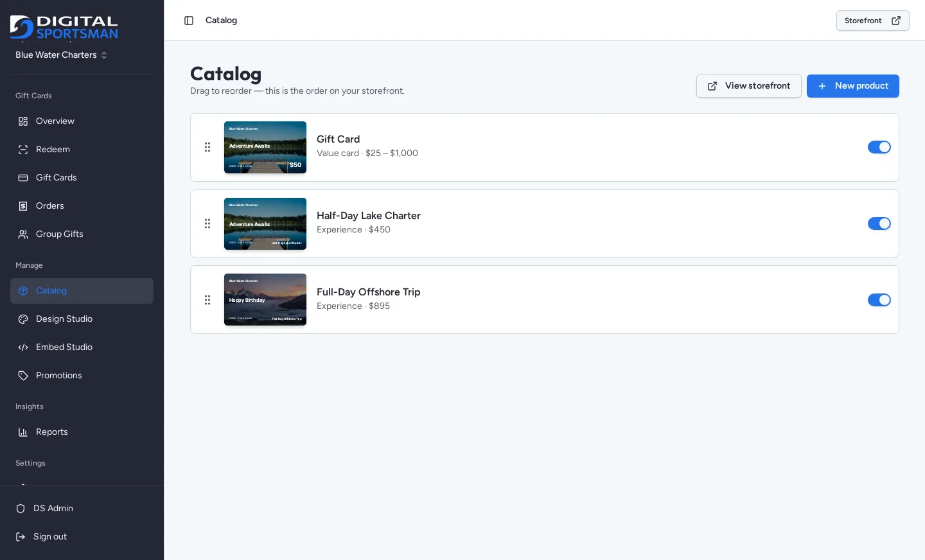
Task: Open Orders in the sidebar
Action: coord(82,206)
